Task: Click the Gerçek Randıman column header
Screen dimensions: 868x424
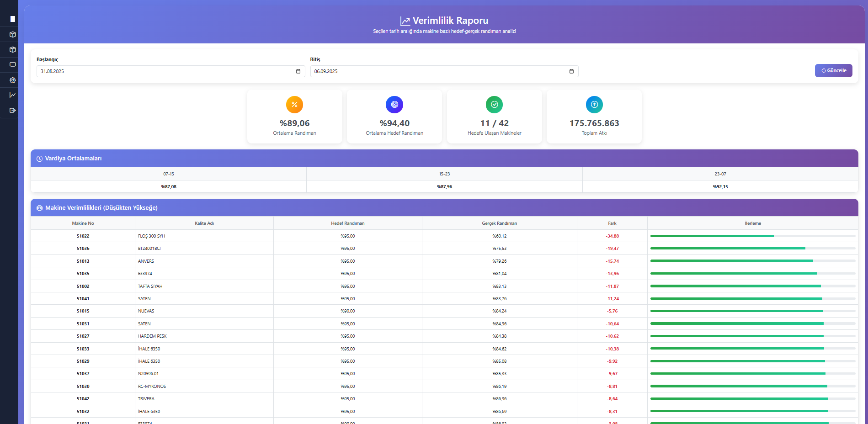Action: click(x=499, y=223)
